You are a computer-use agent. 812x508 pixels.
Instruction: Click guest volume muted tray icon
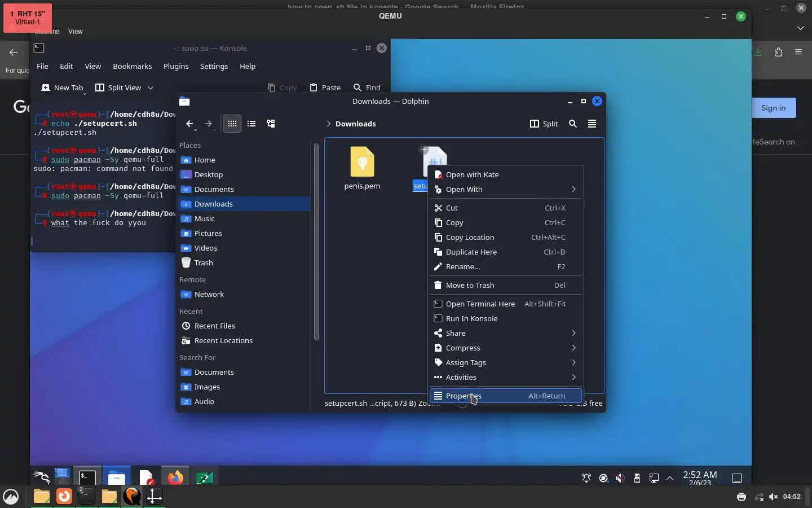point(620,478)
